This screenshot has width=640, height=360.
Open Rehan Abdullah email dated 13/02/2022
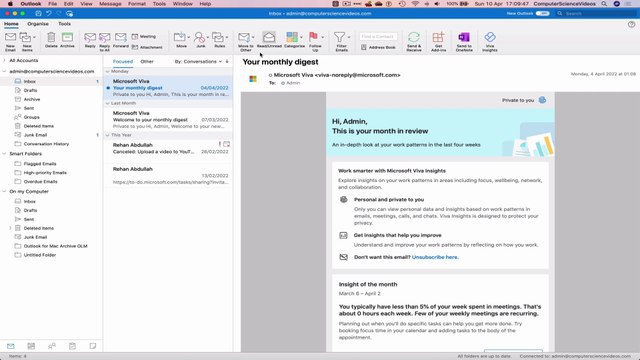168,176
